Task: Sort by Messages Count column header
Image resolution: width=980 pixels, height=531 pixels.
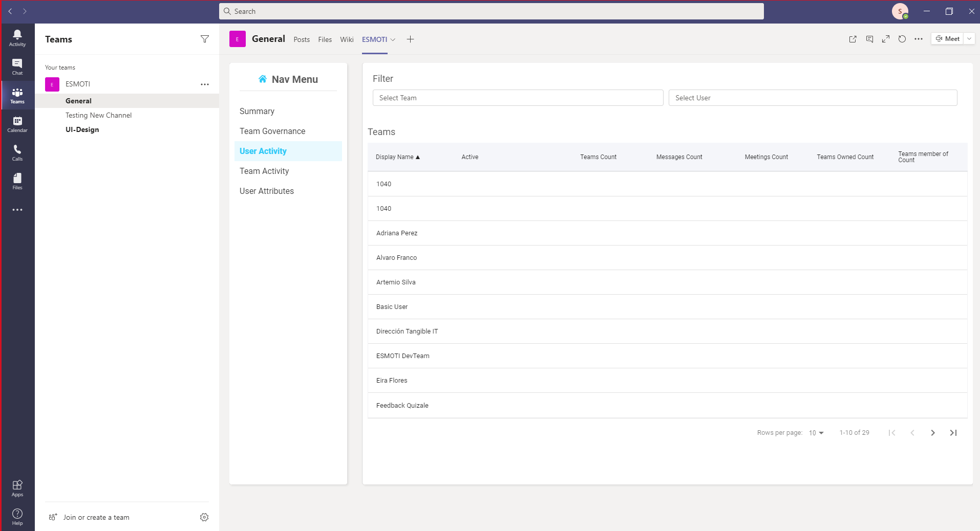Action: 679,157
